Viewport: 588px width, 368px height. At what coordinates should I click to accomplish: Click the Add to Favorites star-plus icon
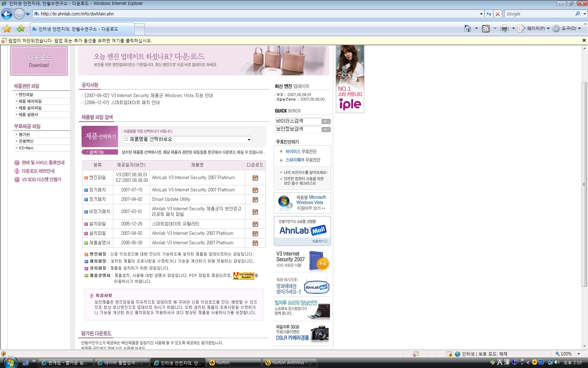21,29
